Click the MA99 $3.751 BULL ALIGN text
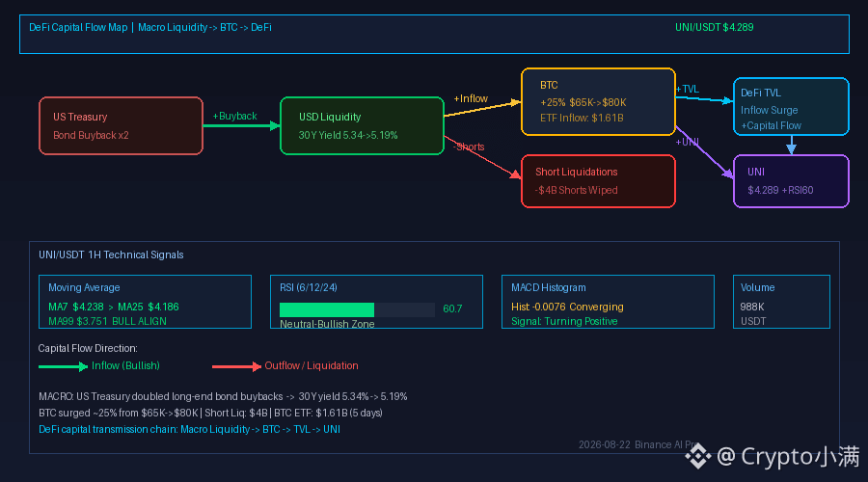868x482 pixels. [x=107, y=322]
